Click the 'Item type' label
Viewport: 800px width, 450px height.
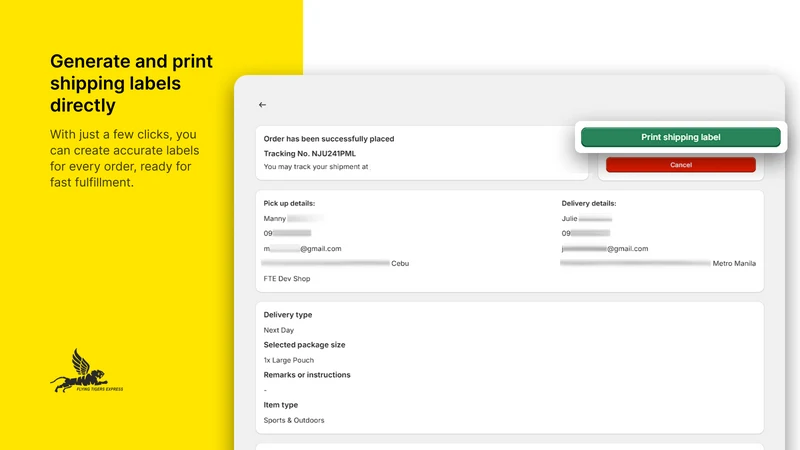tap(281, 405)
